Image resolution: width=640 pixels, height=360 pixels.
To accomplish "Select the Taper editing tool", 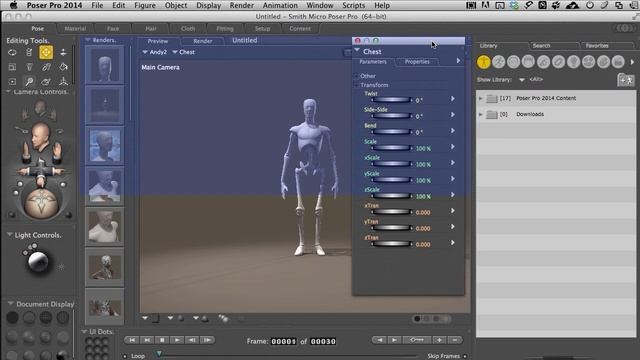I will 29,67.
